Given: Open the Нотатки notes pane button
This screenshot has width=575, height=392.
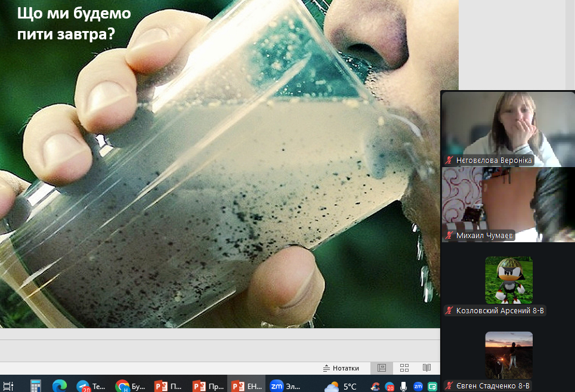Looking at the screenshot, I should point(341,368).
